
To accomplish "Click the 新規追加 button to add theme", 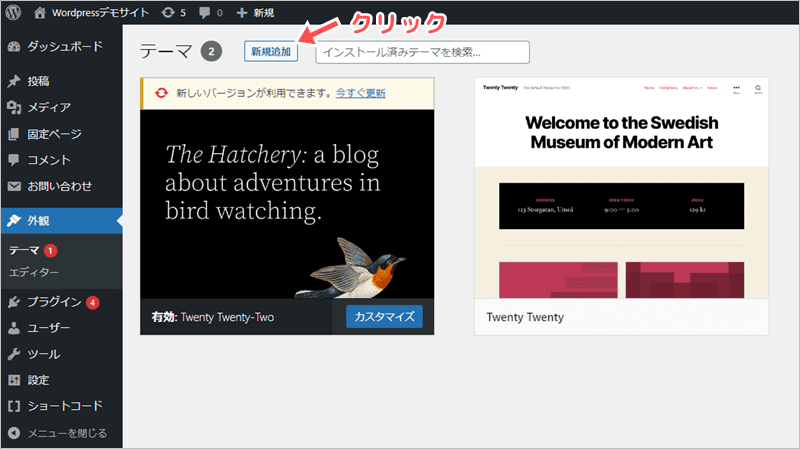I will pos(271,52).
